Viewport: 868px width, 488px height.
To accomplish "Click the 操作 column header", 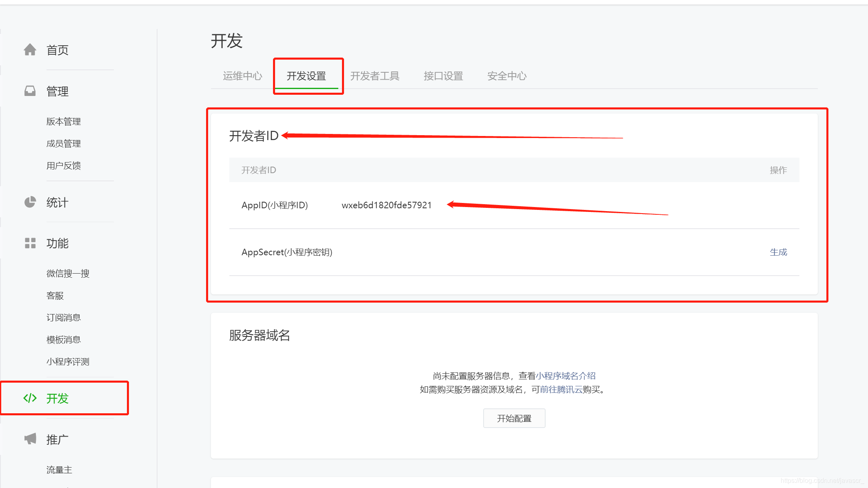I will pyautogui.click(x=778, y=170).
